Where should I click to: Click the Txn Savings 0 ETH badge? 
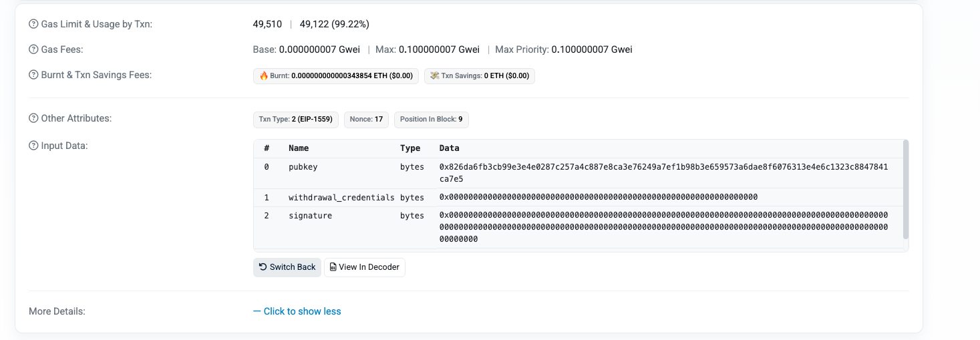(x=480, y=76)
